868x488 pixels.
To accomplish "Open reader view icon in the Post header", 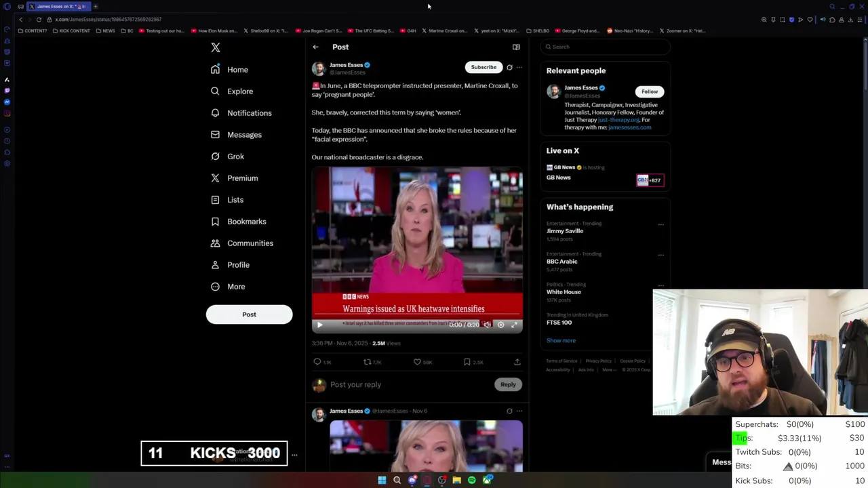I will point(516,47).
